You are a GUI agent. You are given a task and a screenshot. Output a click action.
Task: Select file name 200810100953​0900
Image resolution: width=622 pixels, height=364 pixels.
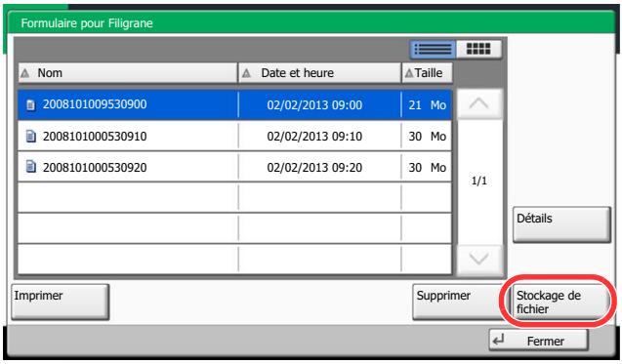95,104
